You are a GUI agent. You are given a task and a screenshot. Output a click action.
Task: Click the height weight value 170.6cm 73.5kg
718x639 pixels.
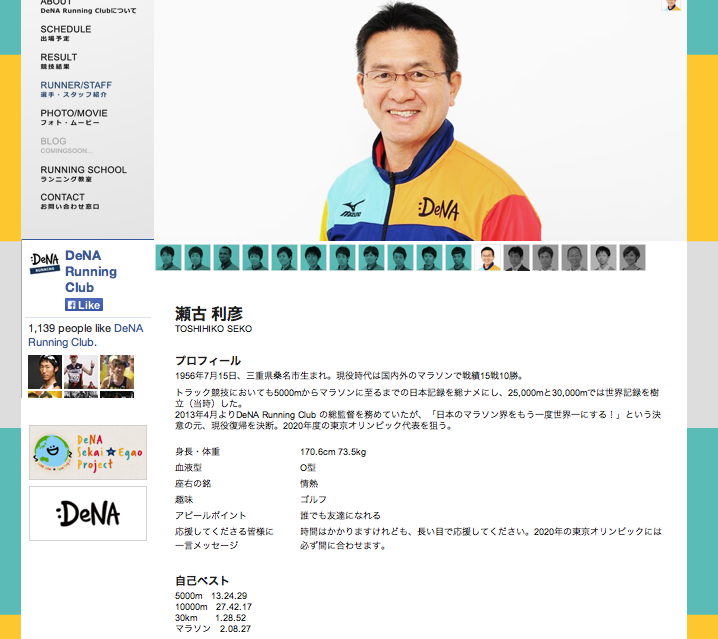(x=333, y=452)
